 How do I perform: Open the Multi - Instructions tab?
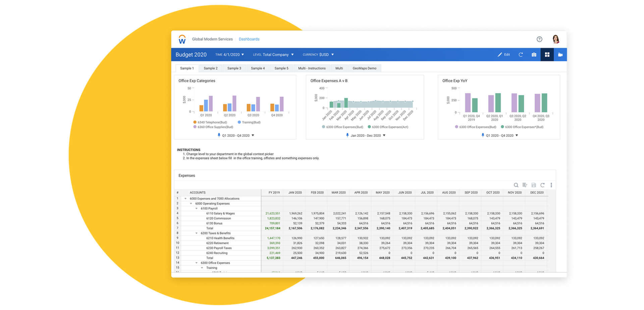(312, 68)
